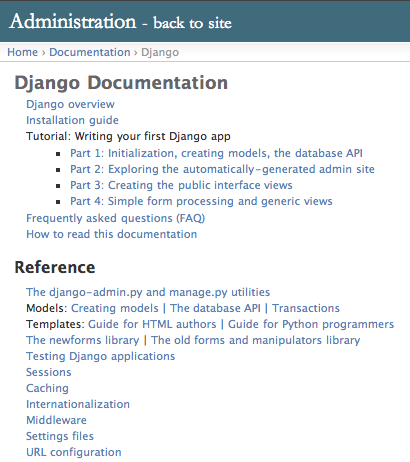410x462 pixels.
Task: Click the 'Models:' label text
Action: pos(47,308)
